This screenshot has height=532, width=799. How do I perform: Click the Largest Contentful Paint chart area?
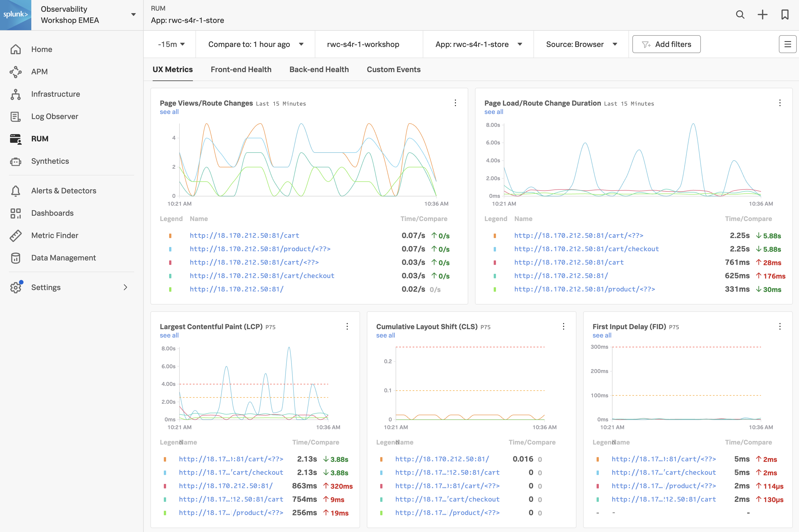(x=254, y=383)
